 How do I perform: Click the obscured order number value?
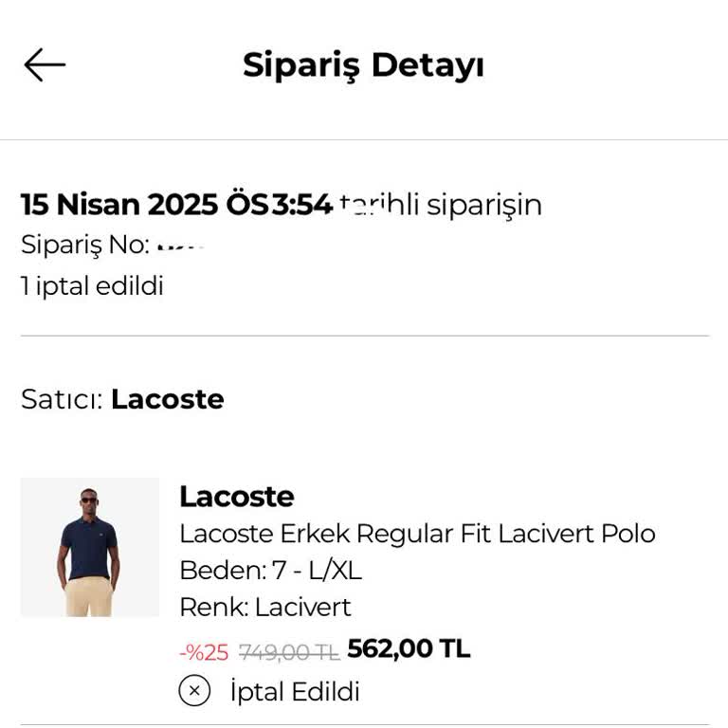point(180,246)
